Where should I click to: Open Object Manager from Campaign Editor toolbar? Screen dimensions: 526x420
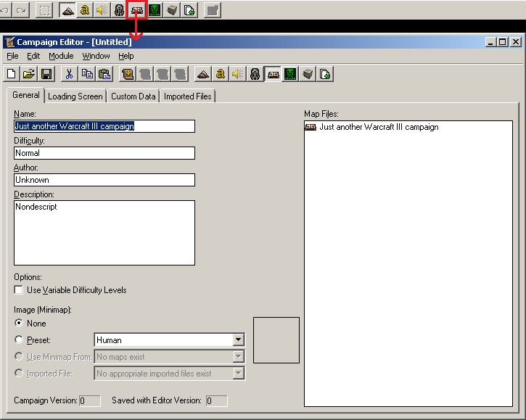pos(308,74)
